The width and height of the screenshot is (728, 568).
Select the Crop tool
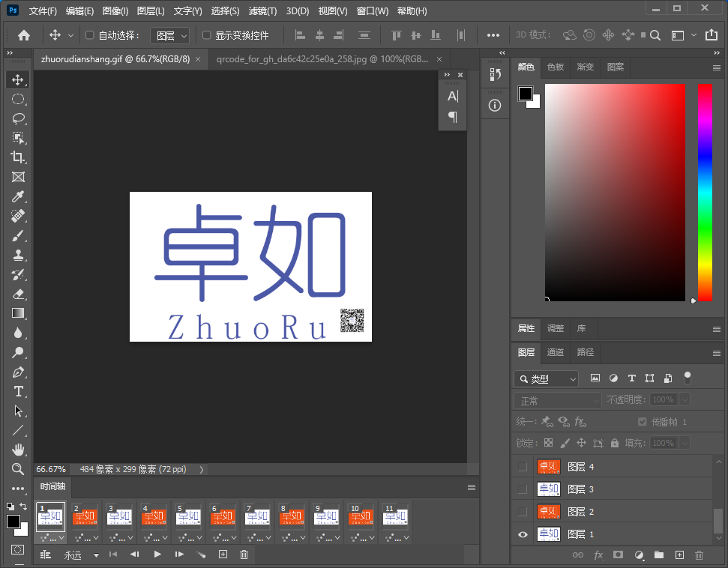click(x=18, y=157)
